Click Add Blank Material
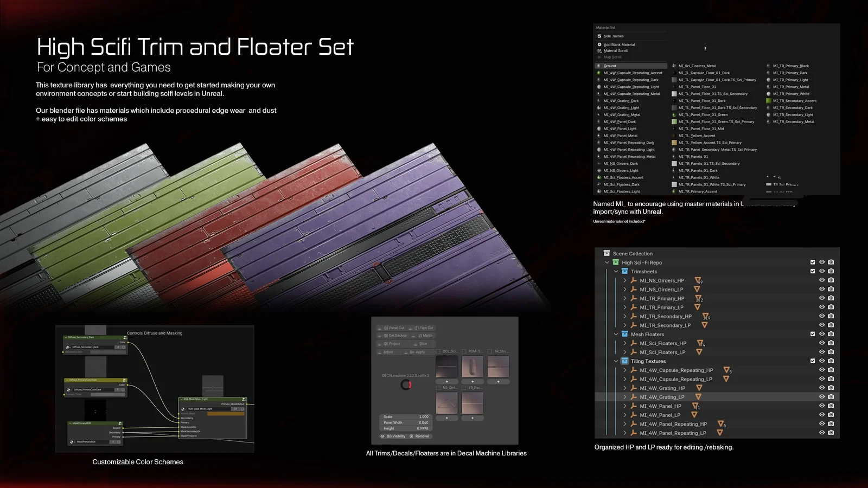This screenshot has height=488, width=868. tap(620, 44)
